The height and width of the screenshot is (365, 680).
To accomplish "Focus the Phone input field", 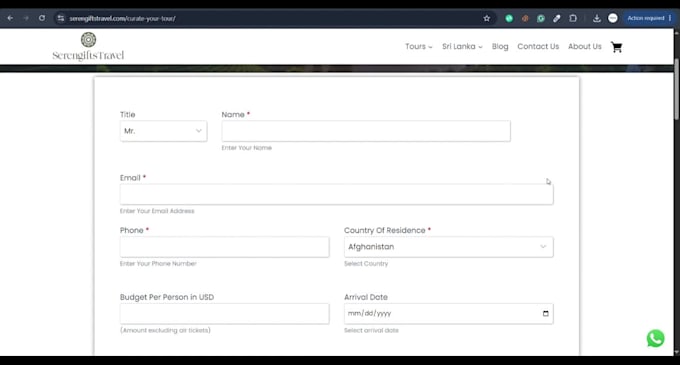I will coord(225,247).
